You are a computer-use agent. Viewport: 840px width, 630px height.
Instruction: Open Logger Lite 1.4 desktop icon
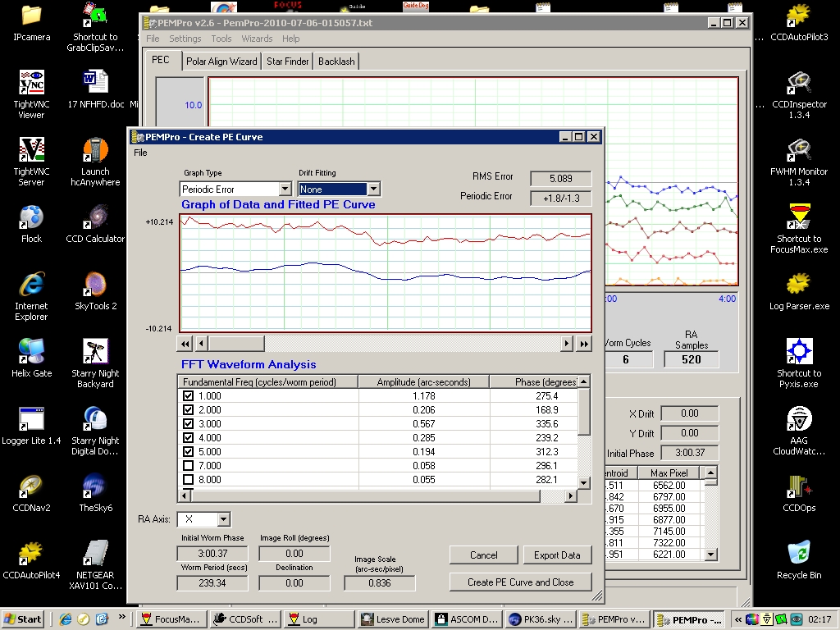pyautogui.click(x=31, y=426)
